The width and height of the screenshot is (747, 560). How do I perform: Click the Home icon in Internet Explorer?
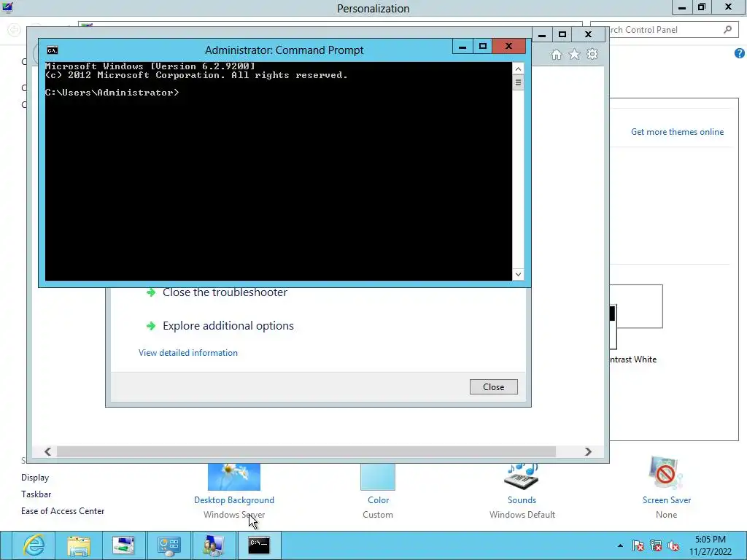[x=556, y=54]
